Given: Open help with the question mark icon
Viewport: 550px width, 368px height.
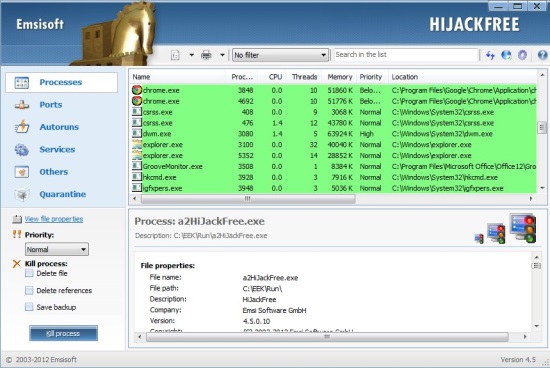Looking at the screenshot, I should 542,55.
